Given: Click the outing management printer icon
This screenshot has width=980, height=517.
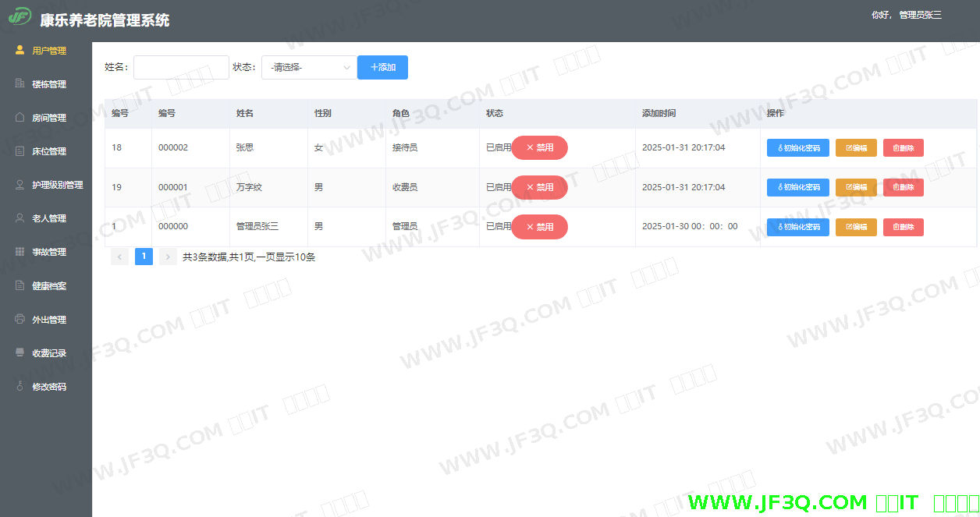Looking at the screenshot, I should [x=20, y=320].
